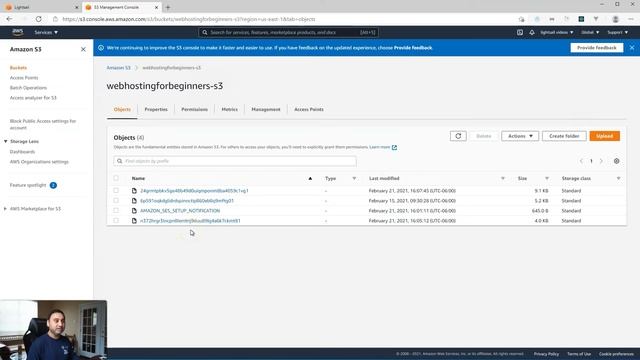The image size is (640, 360).
Task: Open the Support dropdown menu
Action: [x=618, y=32]
